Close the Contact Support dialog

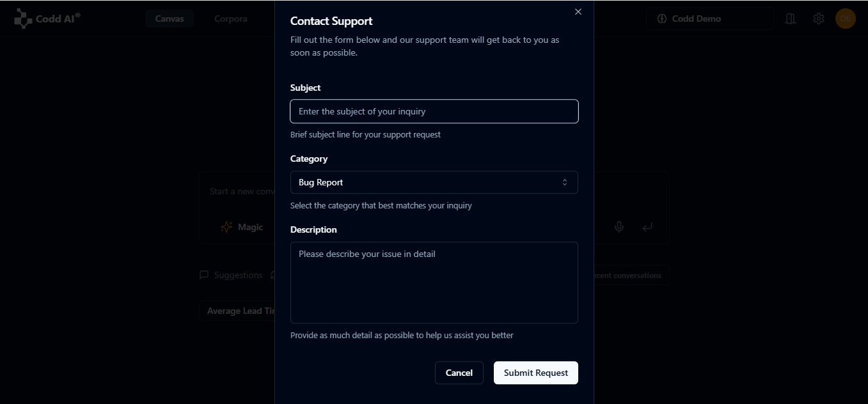point(578,12)
